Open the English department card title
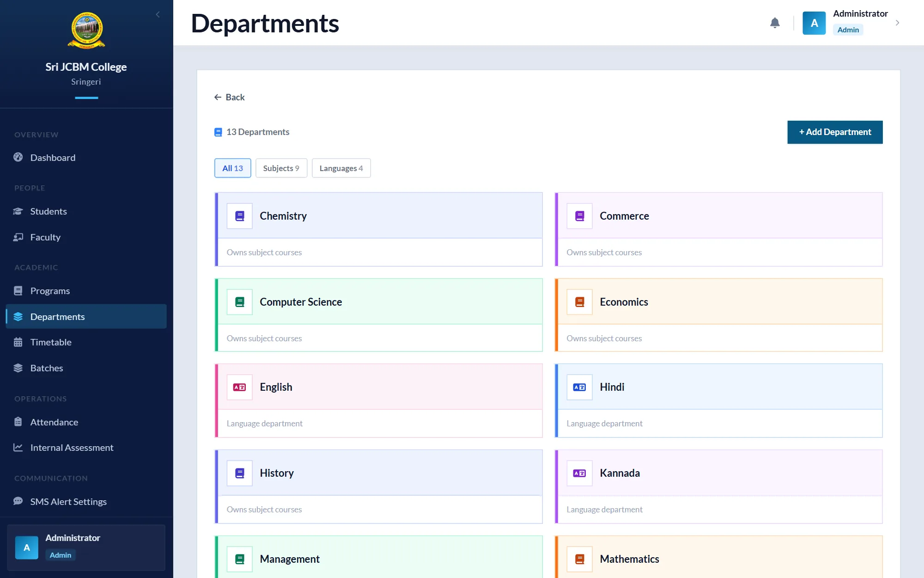 pyautogui.click(x=276, y=387)
